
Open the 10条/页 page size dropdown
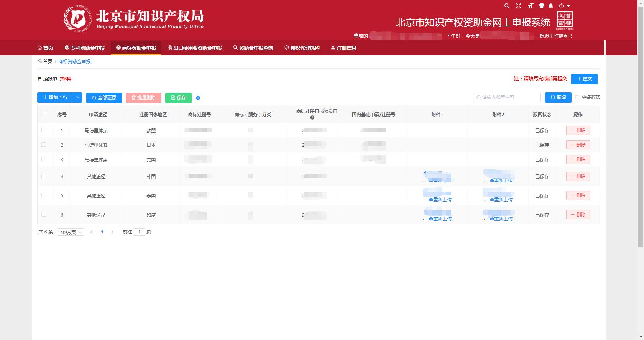pos(71,232)
